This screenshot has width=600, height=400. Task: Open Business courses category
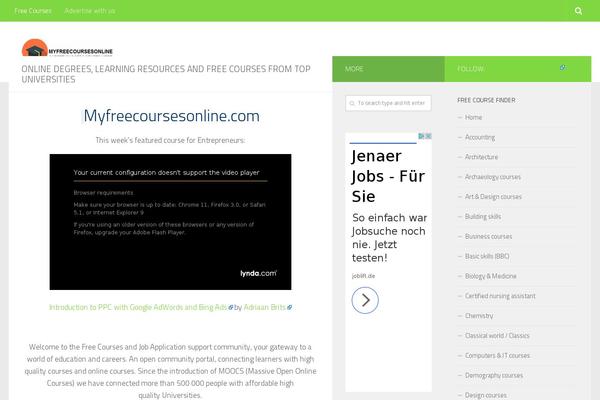[x=488, y=237]
